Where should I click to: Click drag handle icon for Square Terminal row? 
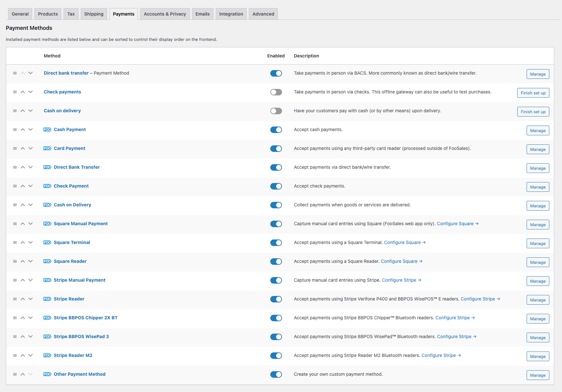click(15, 242)
